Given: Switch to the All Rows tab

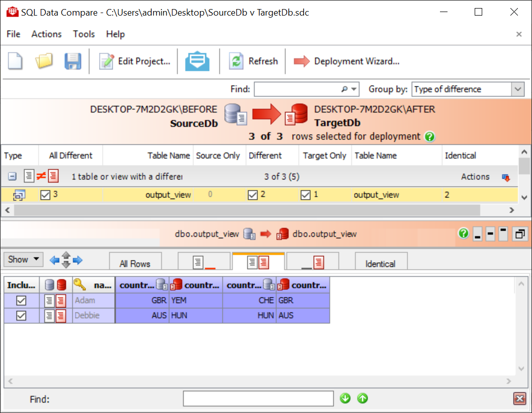Looking at the screenshot, I should [x=135, y=262].
